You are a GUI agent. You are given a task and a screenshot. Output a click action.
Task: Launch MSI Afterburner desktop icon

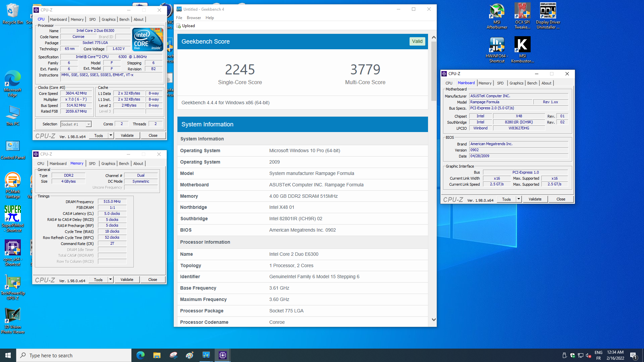click(497, 16)
